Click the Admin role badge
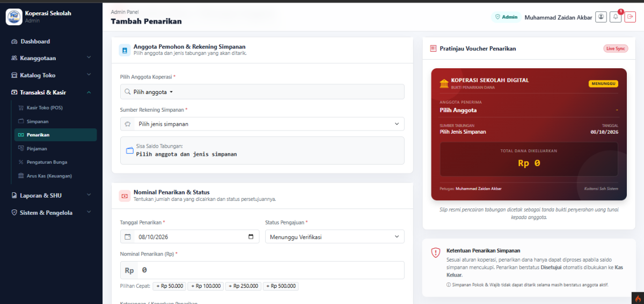The image size is (644, 304). pos(506,17)
